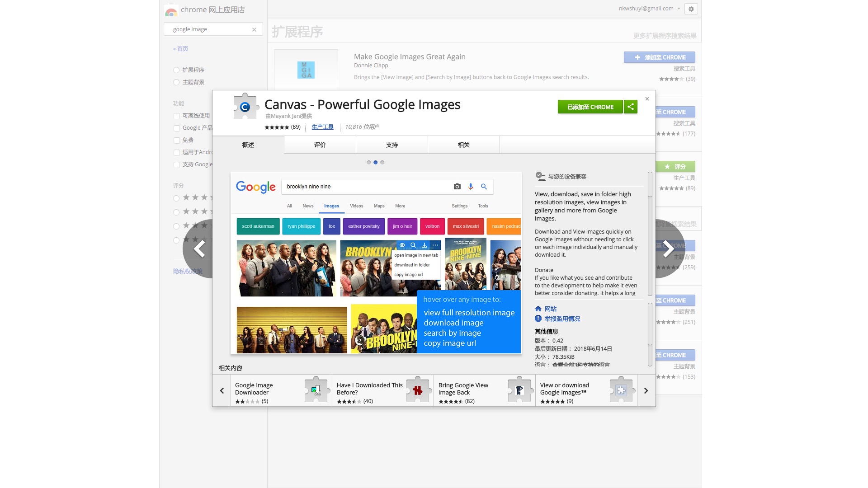Image resolution: width=868 pixels, height=488 pixels.
Task: Open the 举报滥用情况 link
Action: click(562, 319)
